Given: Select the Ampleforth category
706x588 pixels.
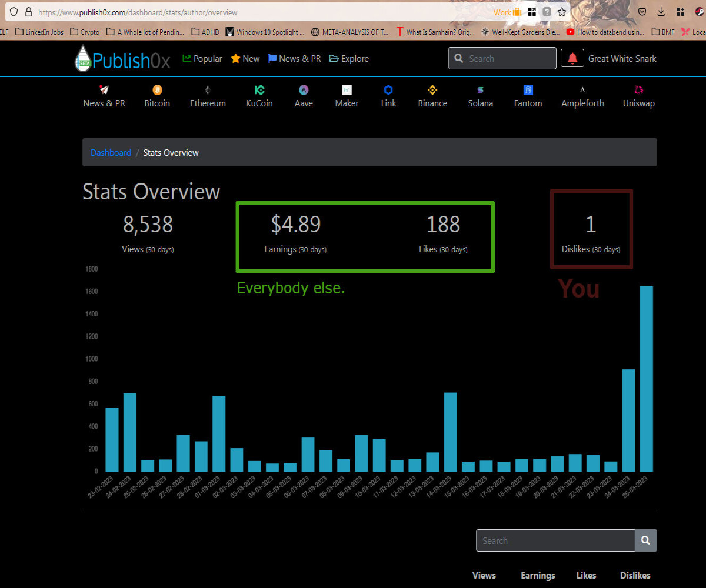Looking at the screenshot, I should (x=582, y=96).
